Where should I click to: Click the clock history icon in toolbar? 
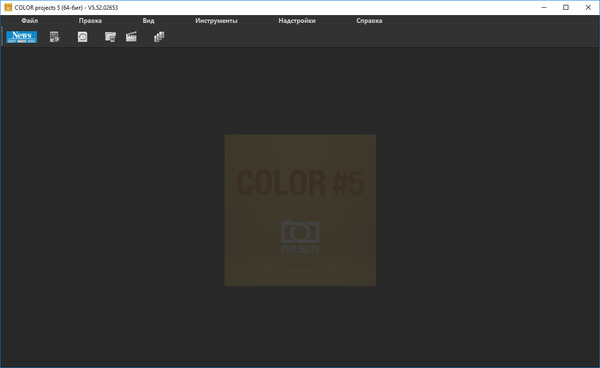[x=83, y=37]
